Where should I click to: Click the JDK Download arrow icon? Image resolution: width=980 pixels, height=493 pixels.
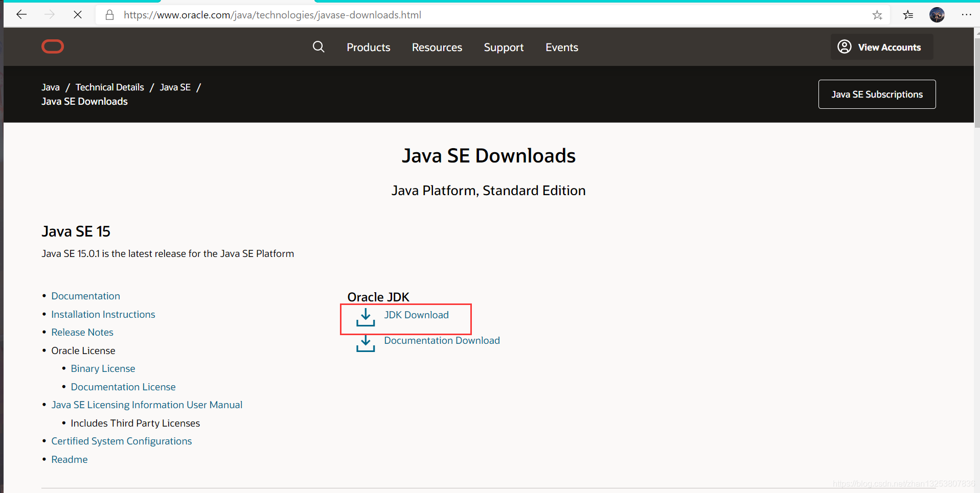(366, 317)
